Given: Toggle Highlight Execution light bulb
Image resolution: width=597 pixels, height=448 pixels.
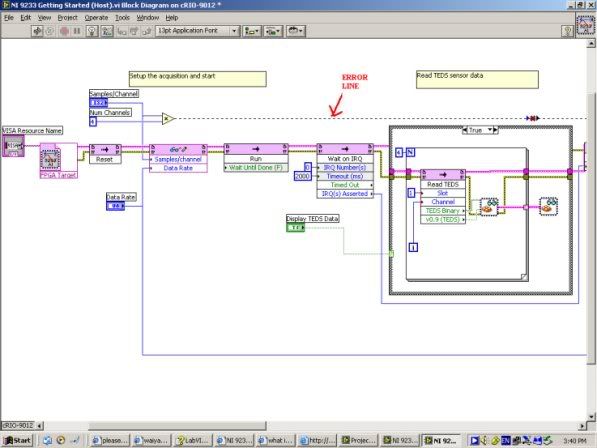Looking at the screenshot, I should [x=91, y=31].
